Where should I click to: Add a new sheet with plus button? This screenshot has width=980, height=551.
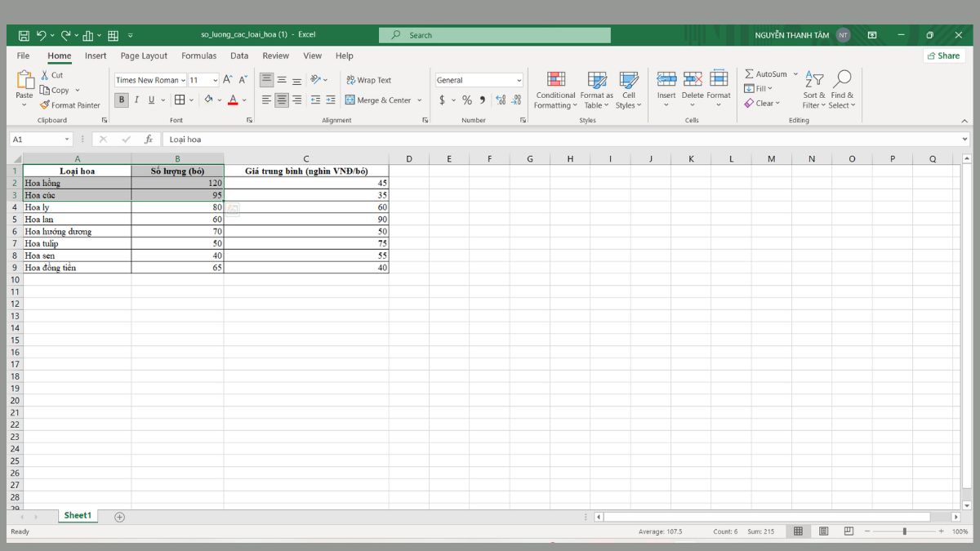tap(119, 517)
